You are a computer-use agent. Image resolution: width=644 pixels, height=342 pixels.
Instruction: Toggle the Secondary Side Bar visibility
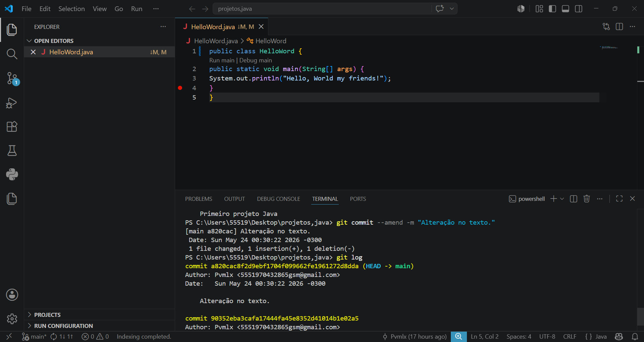(579, 9)
